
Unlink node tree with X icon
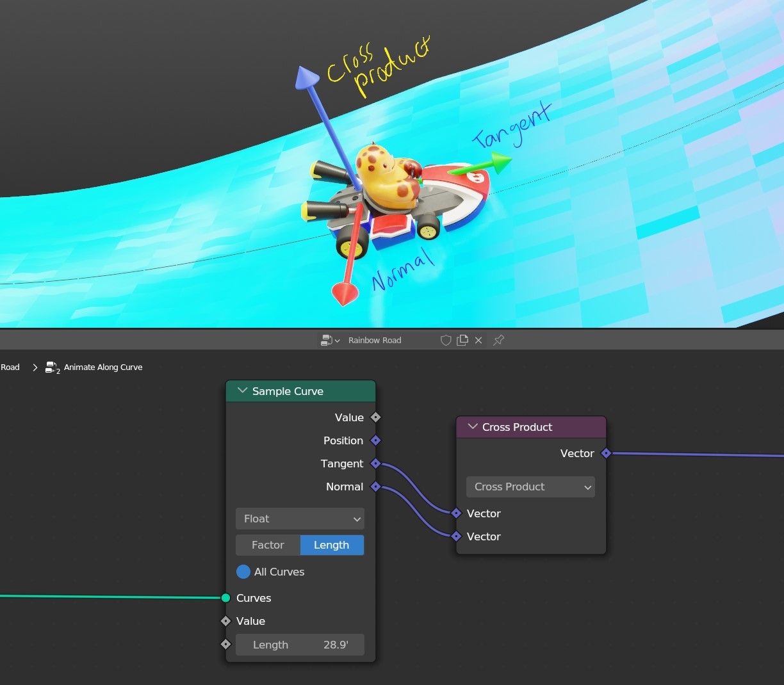pyautogui.click(x=478, y=340)
